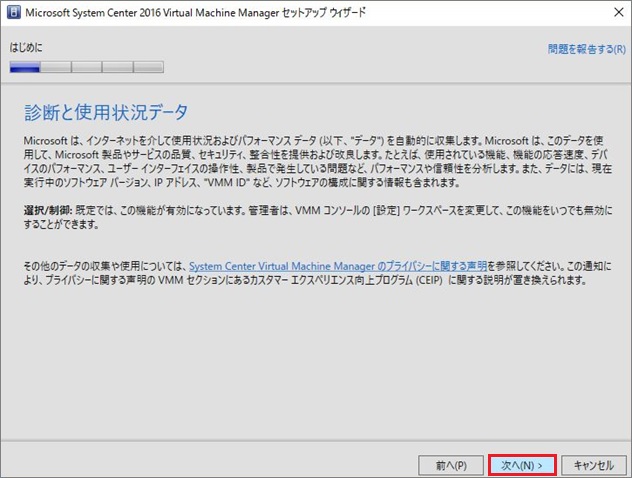This screenshot has width=632, height=478.
Task: Click the second progress bar segment
Action: pyautogui.click(x=56, y=68)
